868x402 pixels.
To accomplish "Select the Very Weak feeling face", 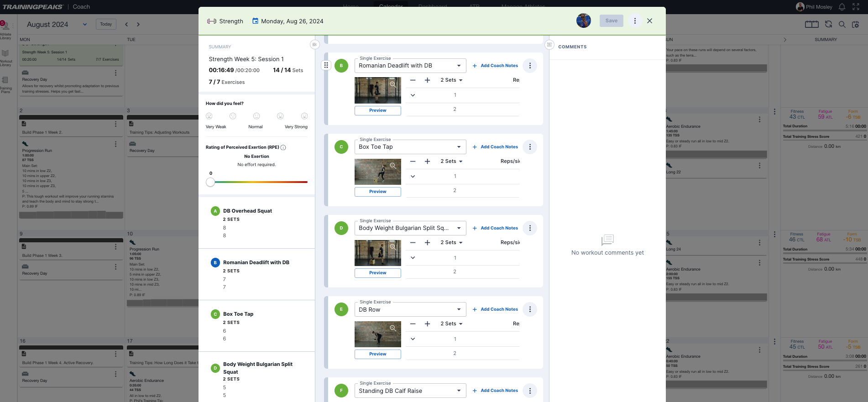I will pyautogui.click(x=209, y=116).
